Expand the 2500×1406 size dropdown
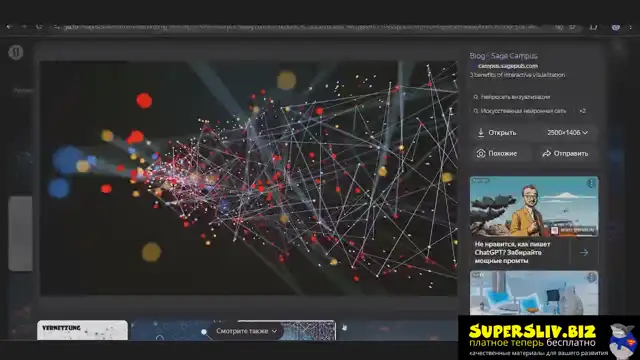This screenshot has width=640, height=360. (x=567, y=133)
